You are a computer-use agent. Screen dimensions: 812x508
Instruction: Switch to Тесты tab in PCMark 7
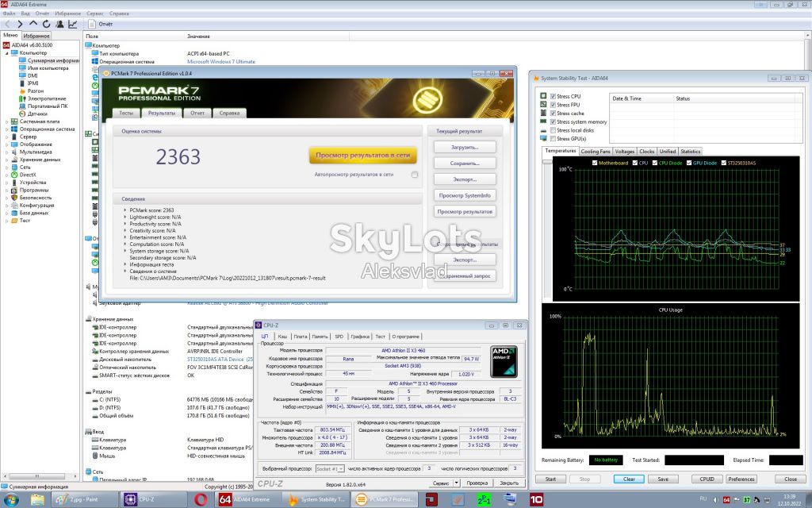126,113
